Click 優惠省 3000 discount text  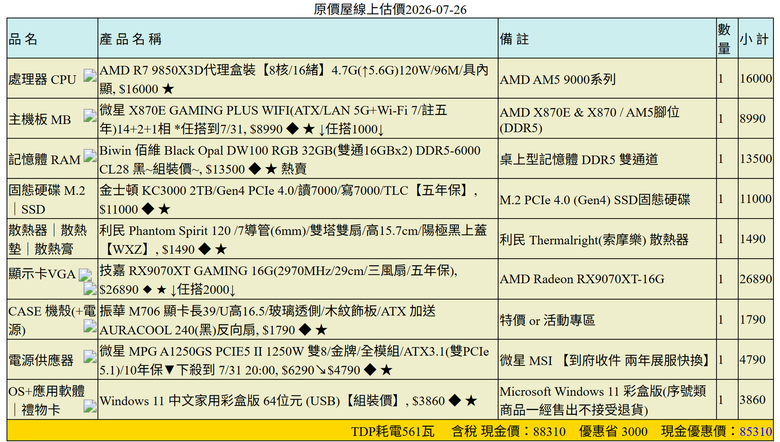(613, 431)
